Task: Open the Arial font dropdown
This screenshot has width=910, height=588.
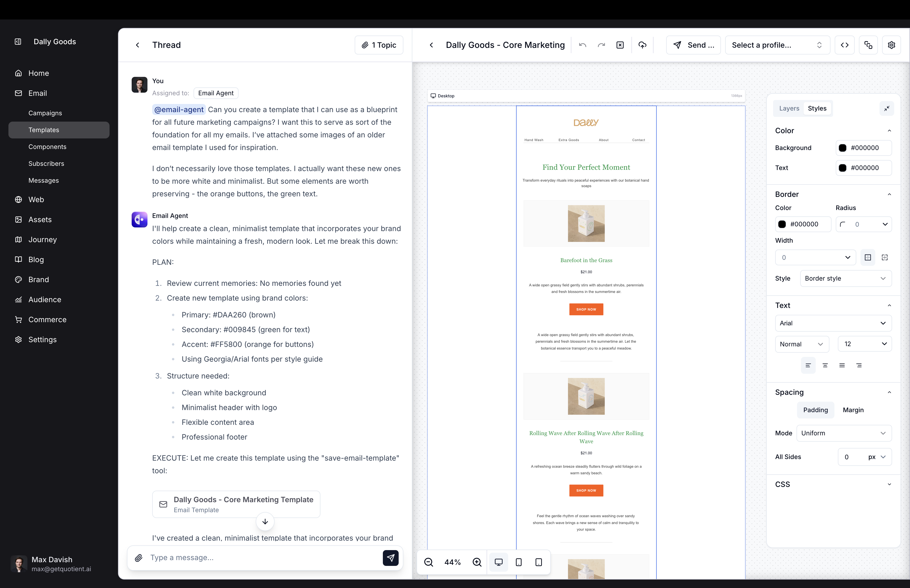Action: [x=834, y=323]
